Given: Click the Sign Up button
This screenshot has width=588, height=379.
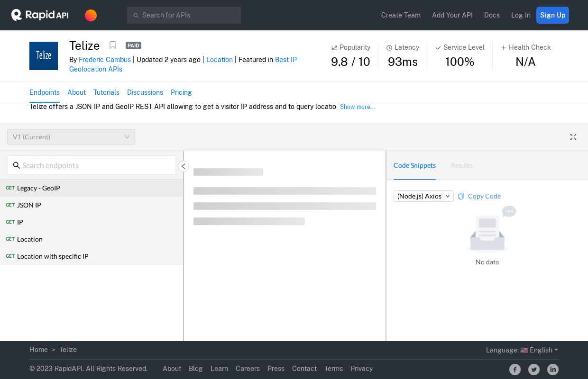Looking at the screenshot, I should coord(552,15).
